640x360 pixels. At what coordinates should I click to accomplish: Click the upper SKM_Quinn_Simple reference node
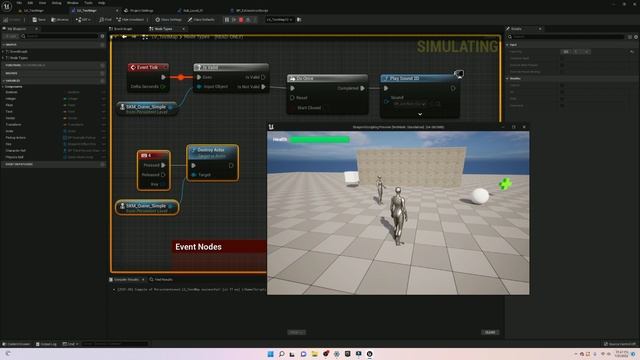(147, 108)
